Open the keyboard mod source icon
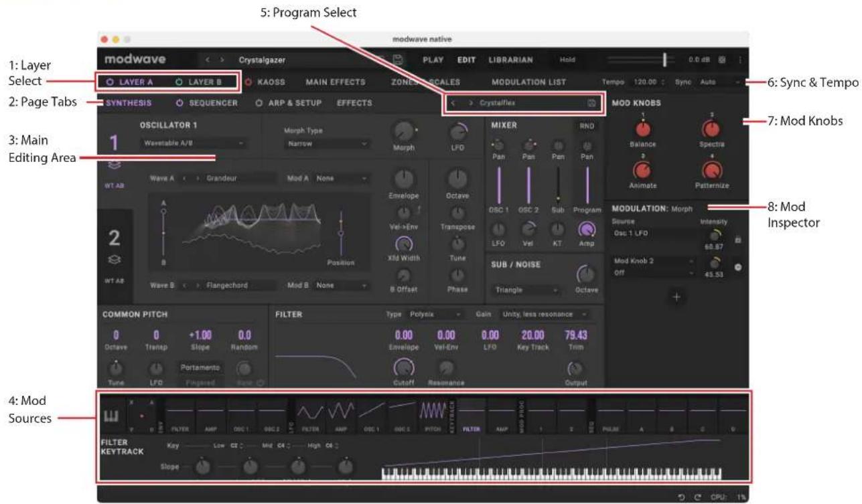Viewport: 862px width, 504px height. 112,416
